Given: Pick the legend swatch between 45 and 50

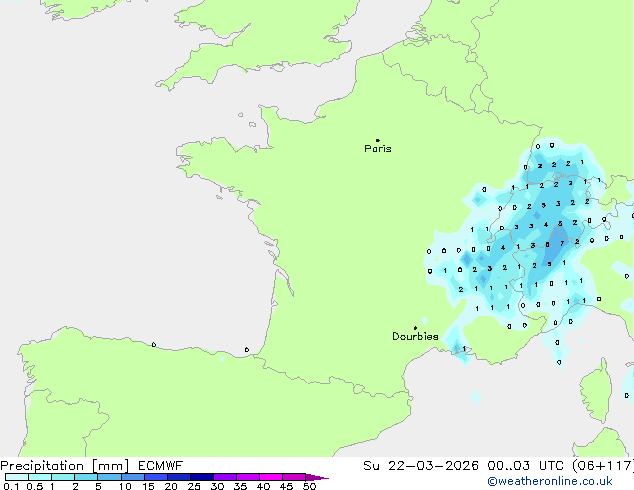Looking at the screenshot, I should [x=294, y=477].
